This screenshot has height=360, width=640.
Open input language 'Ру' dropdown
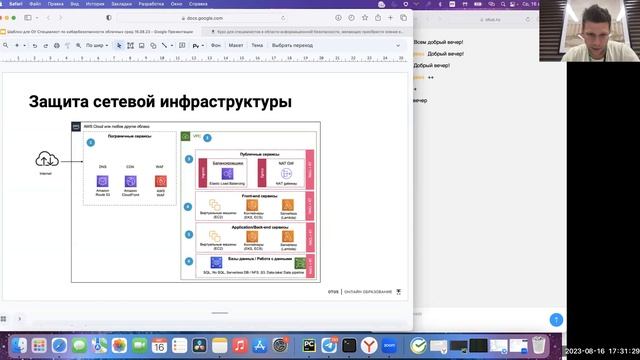tap(198, 46)
